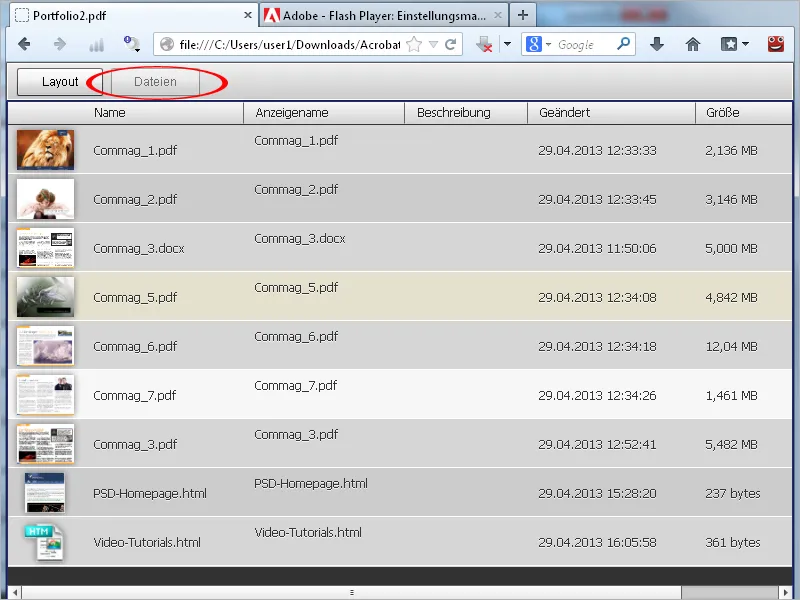Select the Commag_7.pdf thumbnail
The width and height of the screenshot is (800, 600).
click(x=45, y=394)
